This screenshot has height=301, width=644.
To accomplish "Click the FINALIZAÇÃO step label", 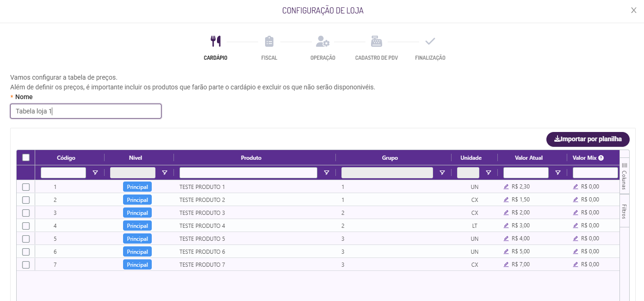I will 430,58.
